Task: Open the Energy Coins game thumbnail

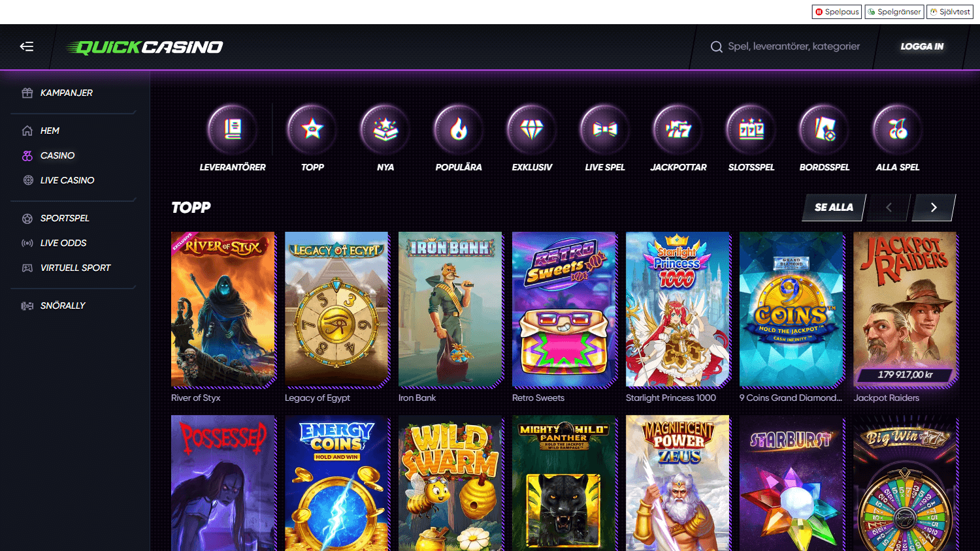Action: 337,483
